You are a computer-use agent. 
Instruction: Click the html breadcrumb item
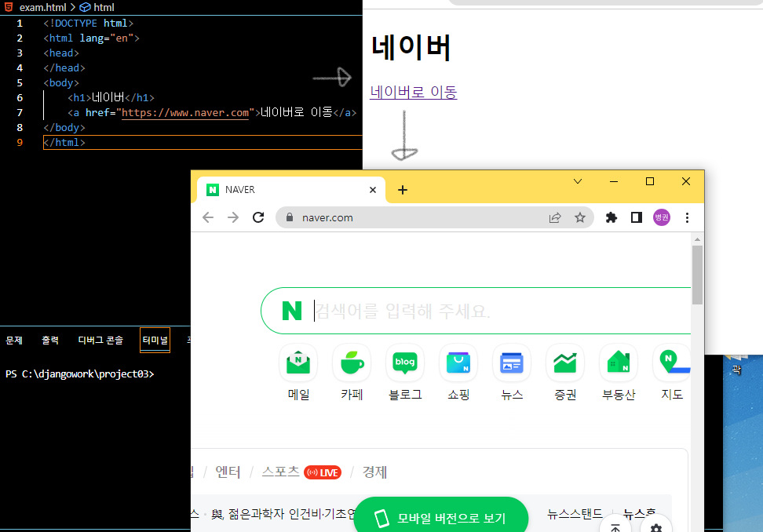point(104,7)
